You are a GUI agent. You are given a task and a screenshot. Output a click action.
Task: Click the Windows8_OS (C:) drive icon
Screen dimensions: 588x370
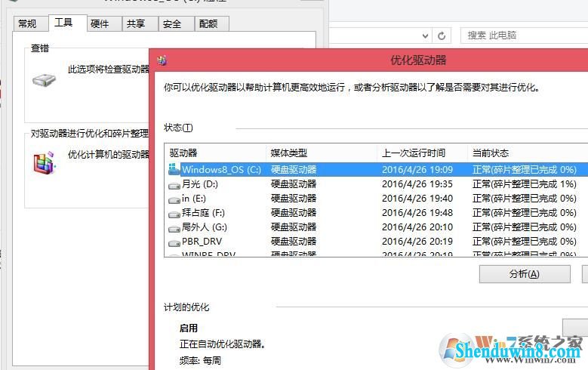tap(174, 169)
